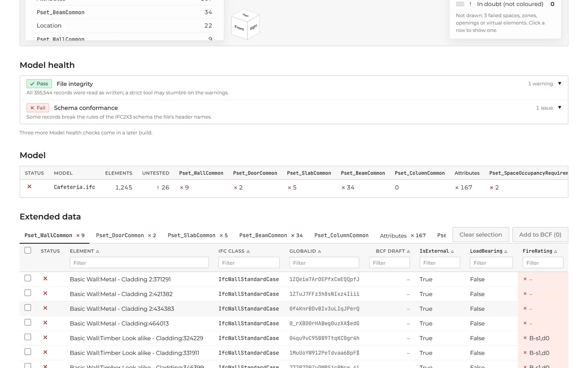The image size is (588, 368).
Task: Click the red X status of Cladding 2:371291
Action: [x=45, y=279]
